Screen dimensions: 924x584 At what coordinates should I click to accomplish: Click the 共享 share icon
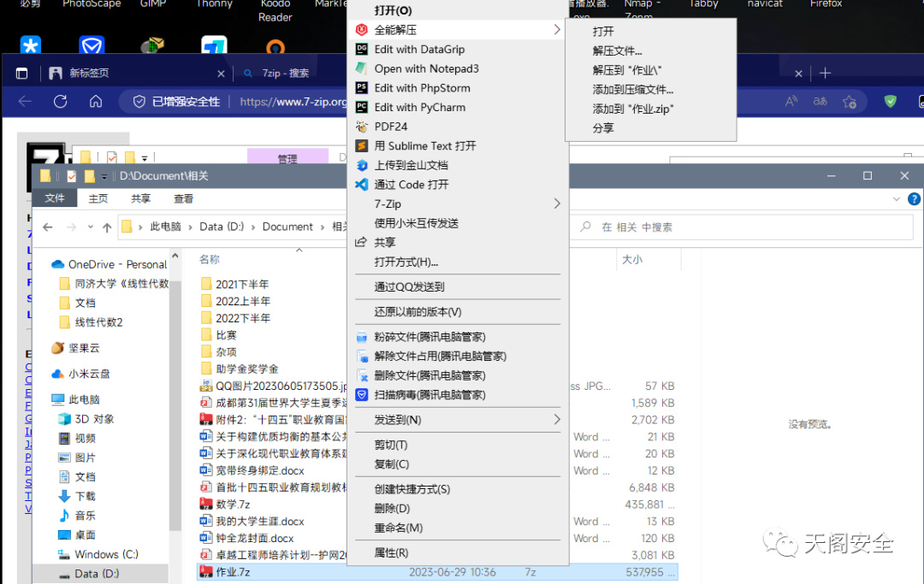click(x=361, y=242)
